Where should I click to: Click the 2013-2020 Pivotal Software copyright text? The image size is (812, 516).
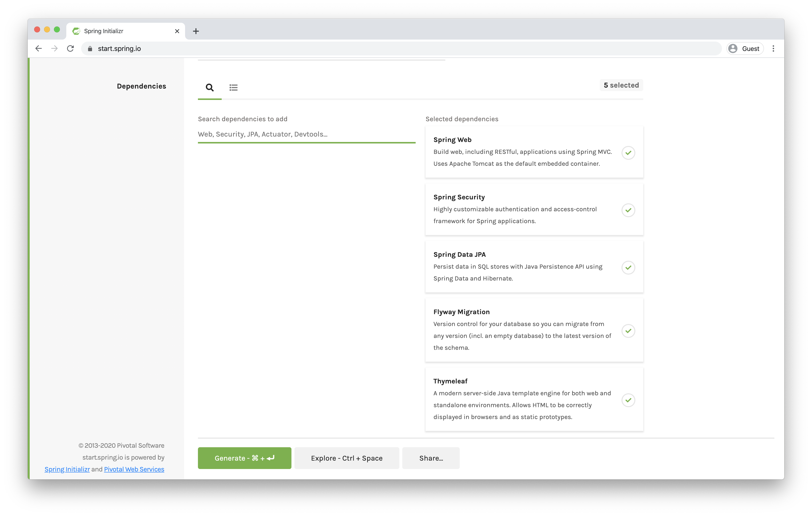[121, 445]
